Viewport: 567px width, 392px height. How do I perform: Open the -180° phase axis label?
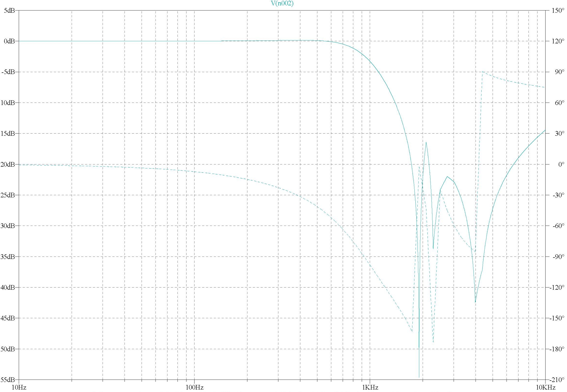pyautogui.click(x=557, y=349)
